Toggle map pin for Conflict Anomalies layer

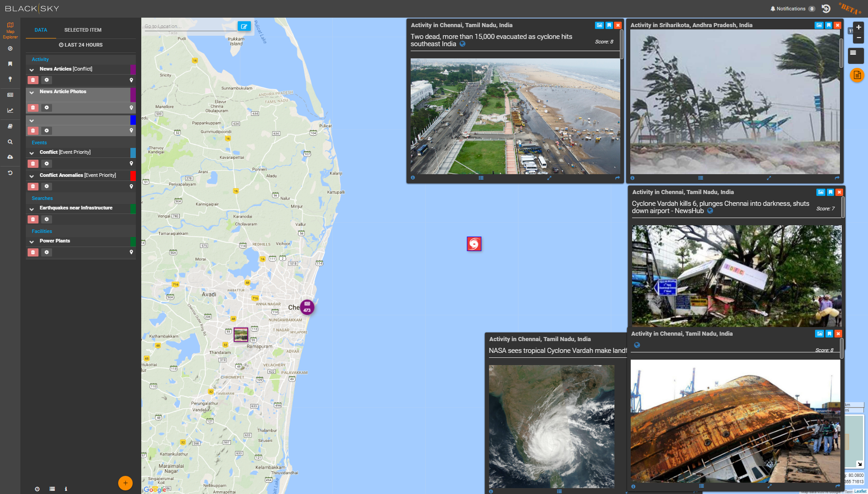pos(131,186)
